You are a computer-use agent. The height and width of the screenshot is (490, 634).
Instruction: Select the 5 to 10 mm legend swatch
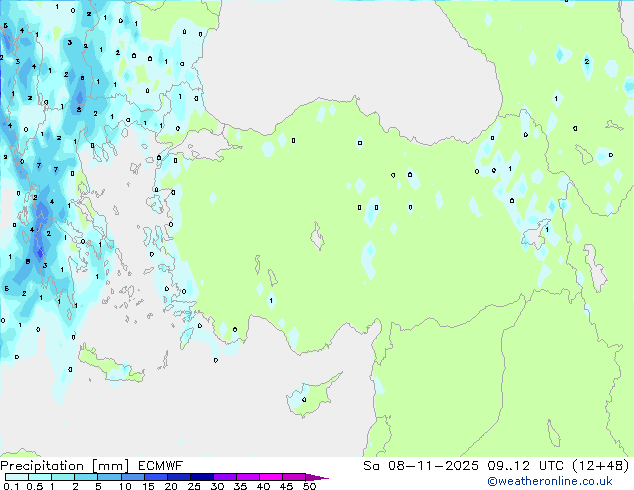[109, 477]
